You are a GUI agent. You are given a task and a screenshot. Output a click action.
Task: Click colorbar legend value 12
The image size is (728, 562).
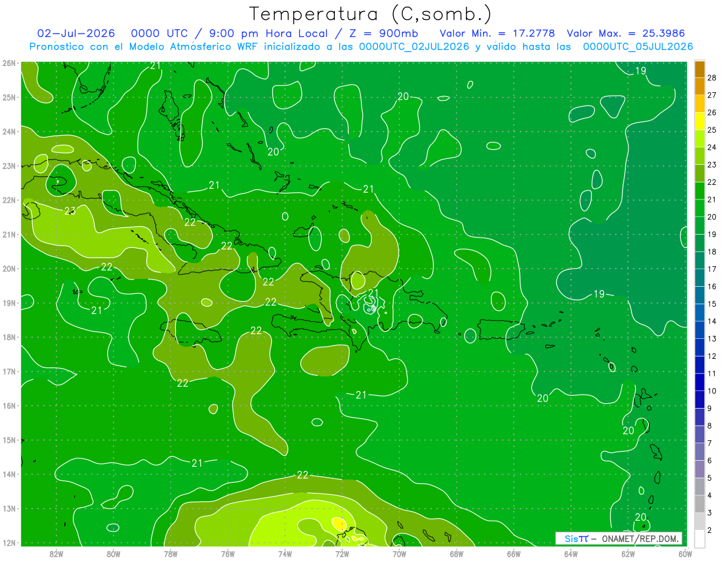coord(712,356)
